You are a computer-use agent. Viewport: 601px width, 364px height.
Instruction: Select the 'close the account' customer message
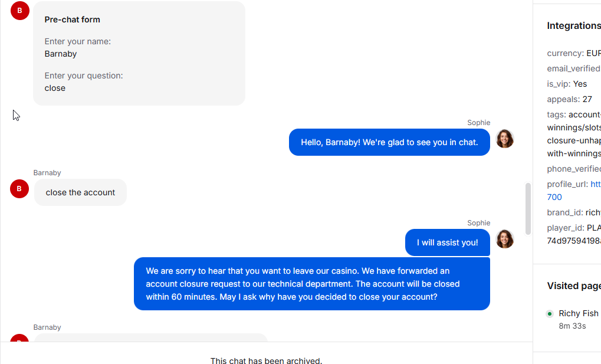pos(80,192)
